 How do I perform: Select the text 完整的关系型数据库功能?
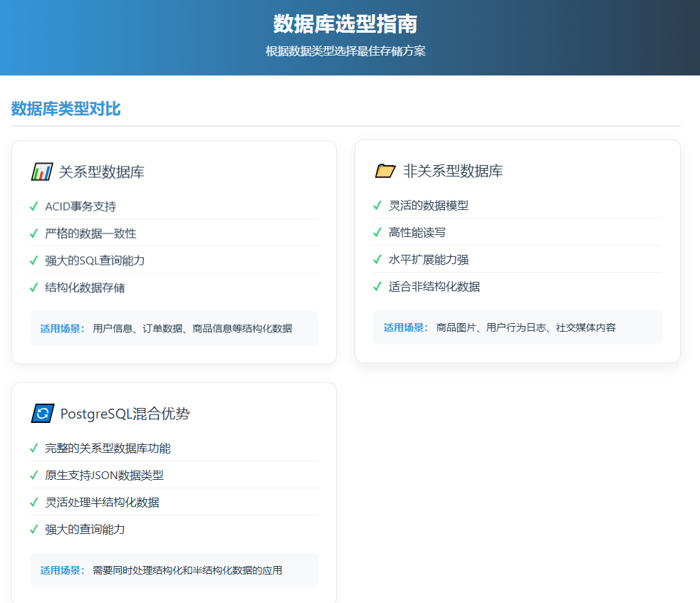pos(108,448)
